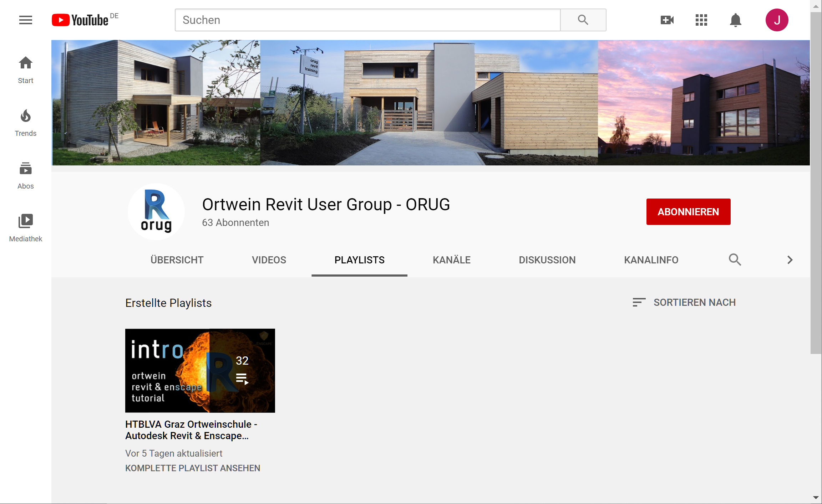Viewport: 822px width, 504px height.
Task: Open the KANALINFO tab
Action: coord(651,260)
